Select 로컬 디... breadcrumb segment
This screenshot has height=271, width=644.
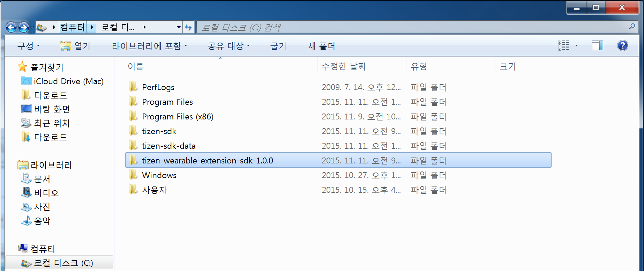pyautogui.click(x=118, y=27)
